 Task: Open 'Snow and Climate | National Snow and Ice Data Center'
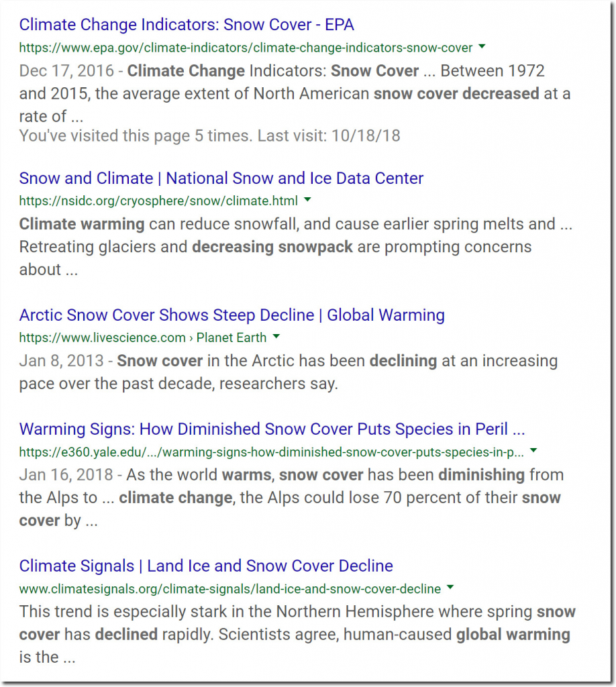[x=221, y=178]
